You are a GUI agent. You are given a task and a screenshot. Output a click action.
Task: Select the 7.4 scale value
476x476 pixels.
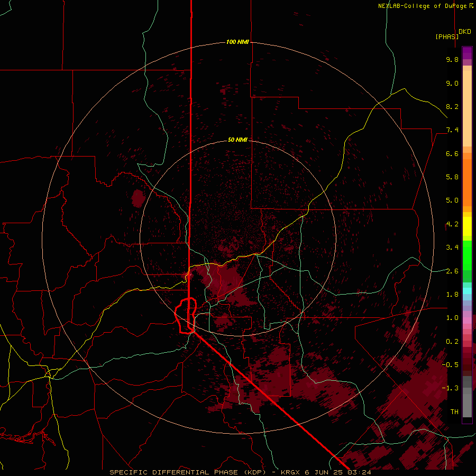(x=452, y=130)
